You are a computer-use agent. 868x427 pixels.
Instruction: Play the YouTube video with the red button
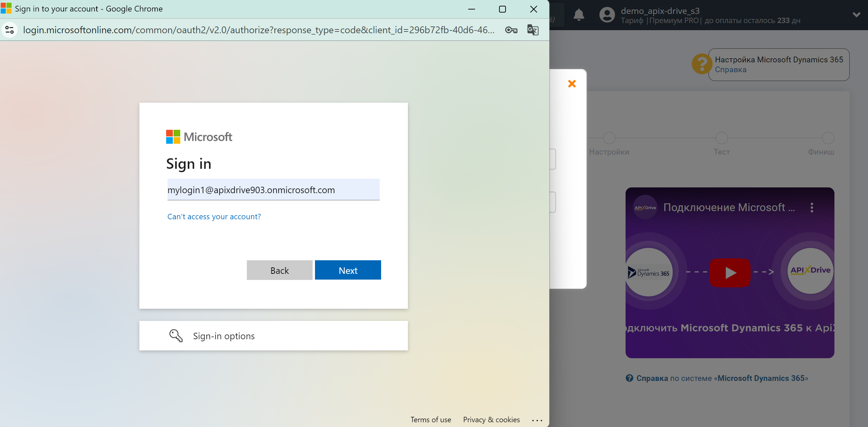730,272
